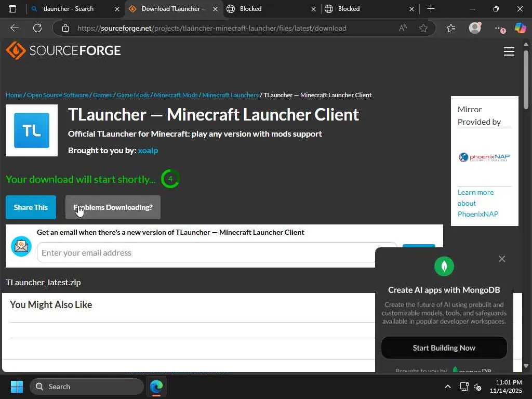This screenshot has width=532, height=399.
Task: Reload the page with refresh icon
Action: (37, 28)
